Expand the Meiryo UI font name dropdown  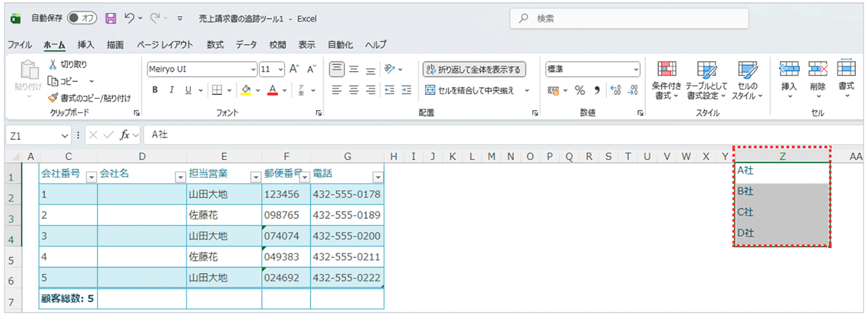pyautogui.click(x=253, y=70)
